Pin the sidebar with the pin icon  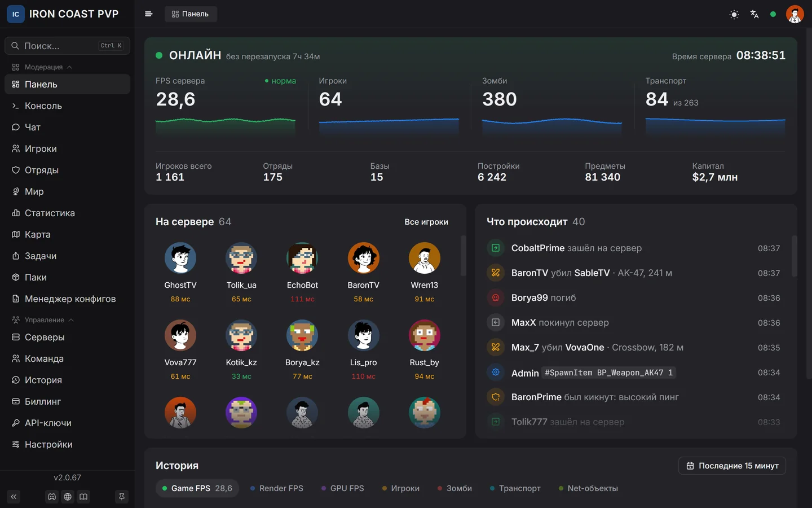[121, 497]
